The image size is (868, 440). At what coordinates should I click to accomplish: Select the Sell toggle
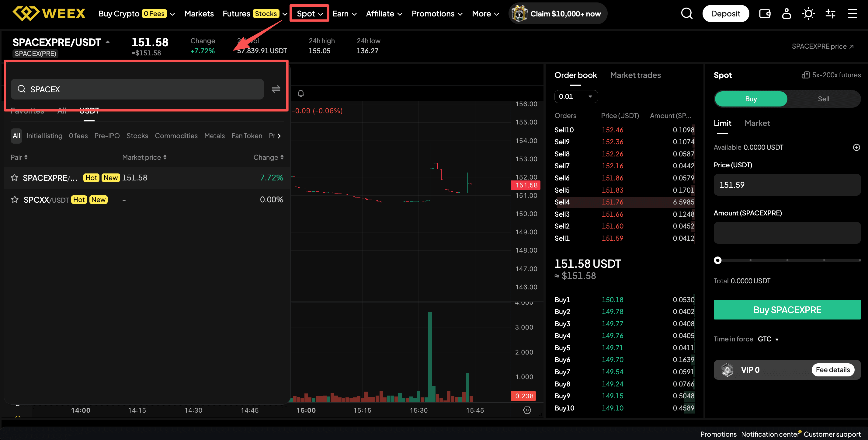(823, 99)
